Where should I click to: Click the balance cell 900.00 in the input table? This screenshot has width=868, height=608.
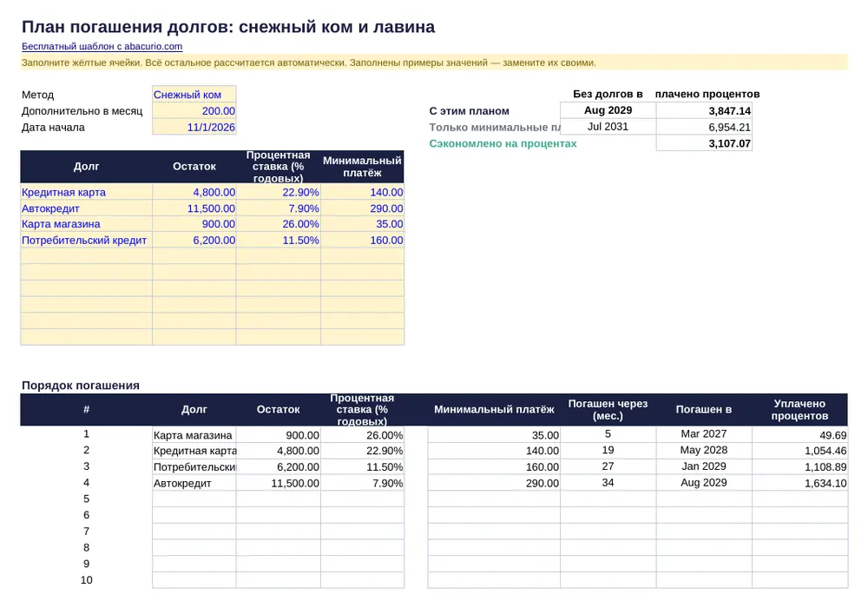[x=194, y=224]
